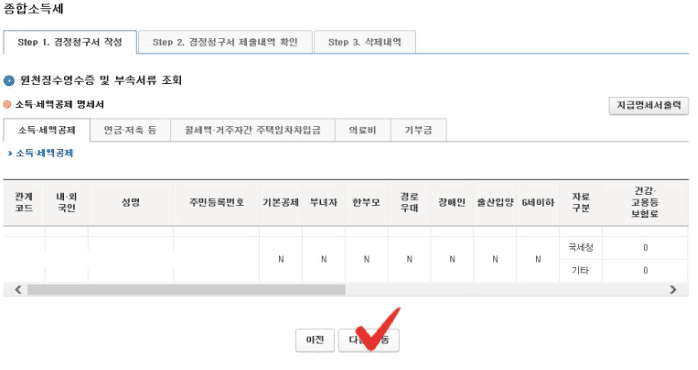Viewport: 698px width, 370px height.
Task: Switch to 연금·저축 등 sub-tab
Action: click(130, 130)
